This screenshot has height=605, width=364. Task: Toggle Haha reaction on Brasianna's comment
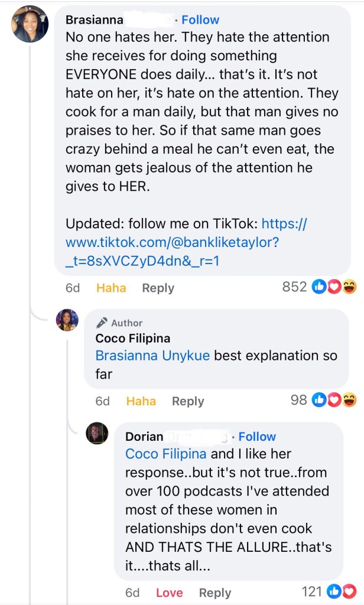111,288
